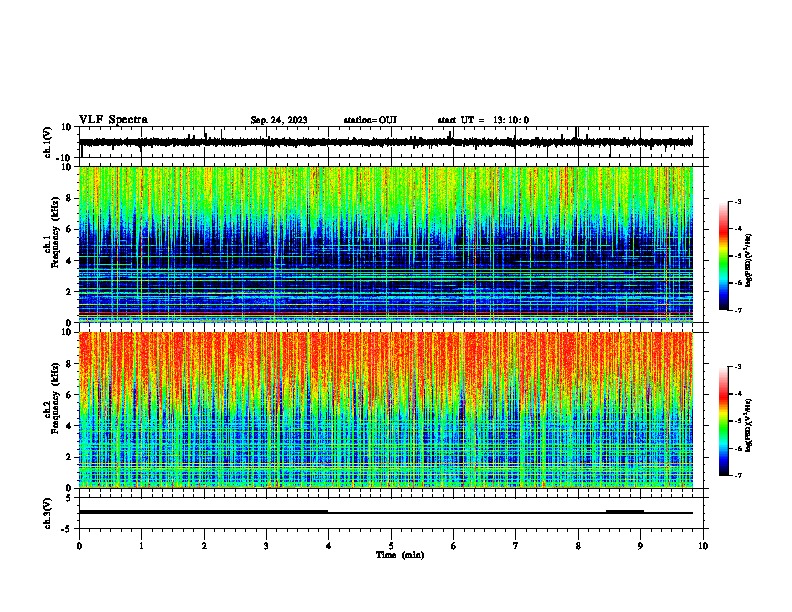The width and height of the screenshot is (792, 612).
Task: Click the "-3" label on ch.1 color bar
Action: pos(738,202)
